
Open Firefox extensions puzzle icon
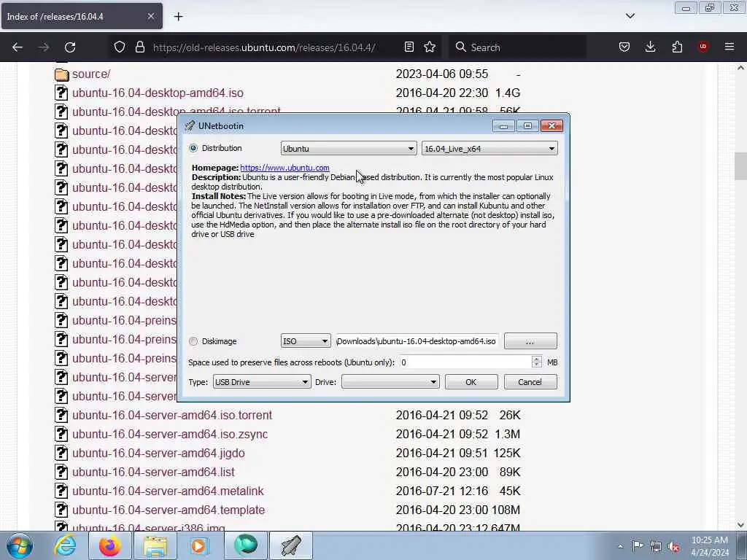pyautogui.click(x=677, y=47)
